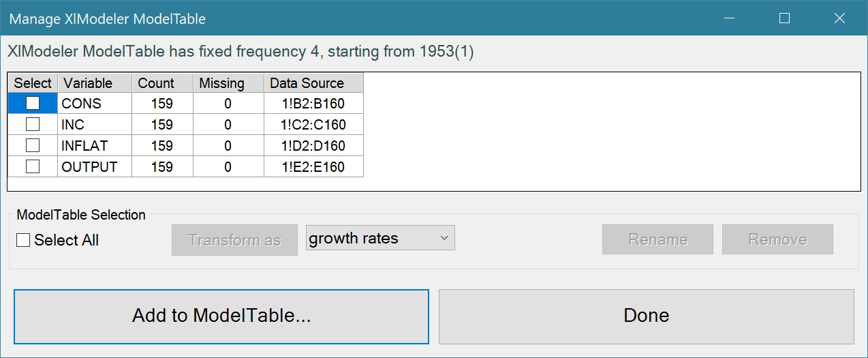
Task: Click the Missing column header
Action: [229, 83]
